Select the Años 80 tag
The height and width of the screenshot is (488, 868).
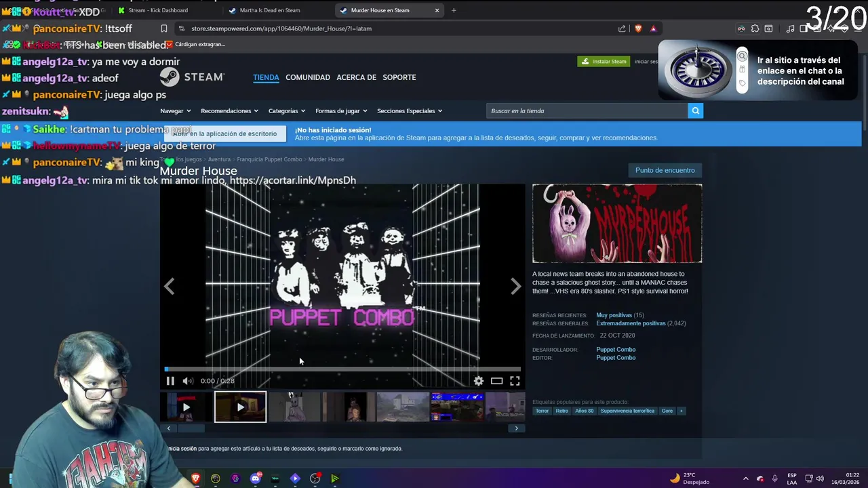coord(584,411)
